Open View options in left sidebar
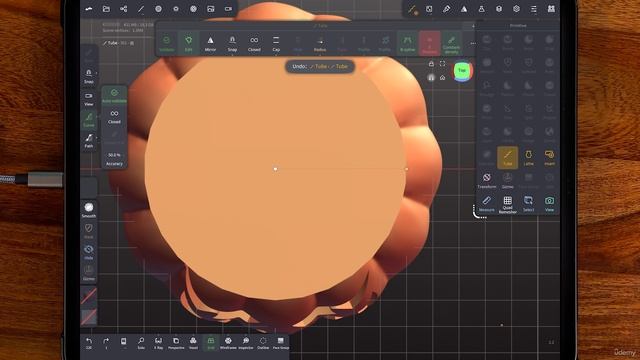Viewport: 640px width, 360px height. point(89,99)
